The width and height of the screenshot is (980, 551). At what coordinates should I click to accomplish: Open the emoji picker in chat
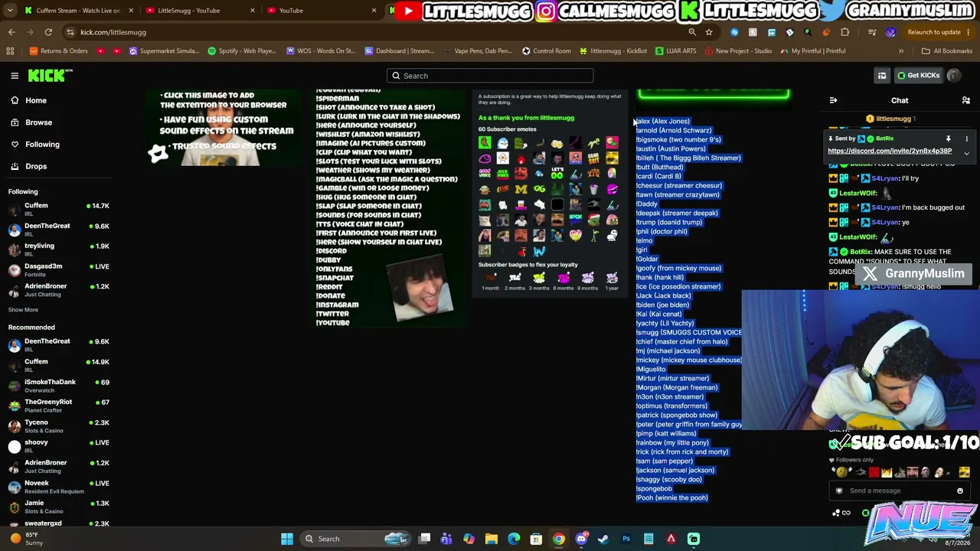(x=960, y=491)
